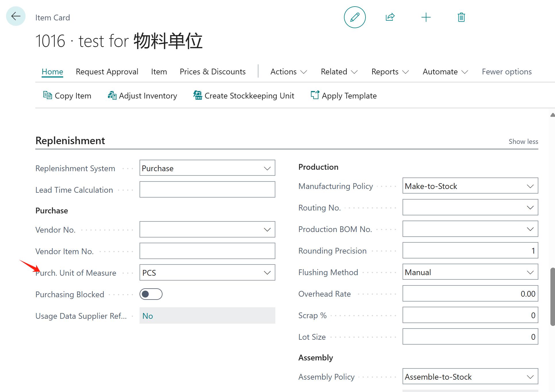Click the pencil edit icon
The image size is (555, 392).
coord(355,17)
